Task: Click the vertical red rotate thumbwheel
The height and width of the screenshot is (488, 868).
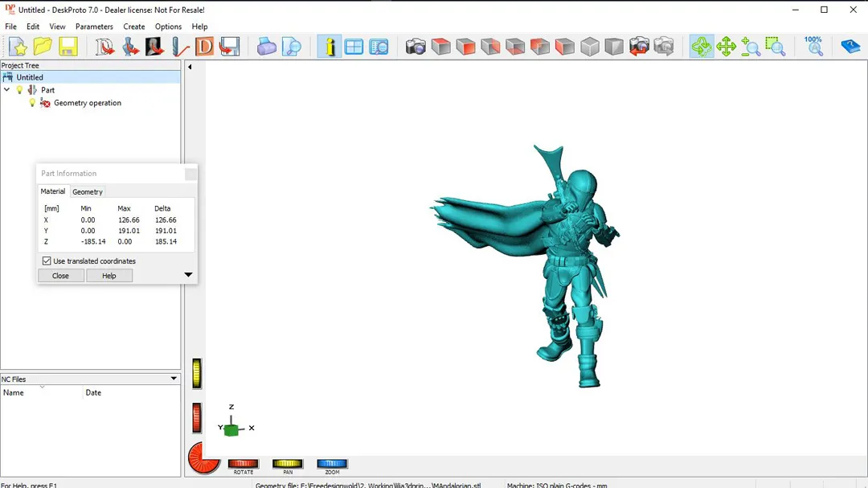Action: 197,417
